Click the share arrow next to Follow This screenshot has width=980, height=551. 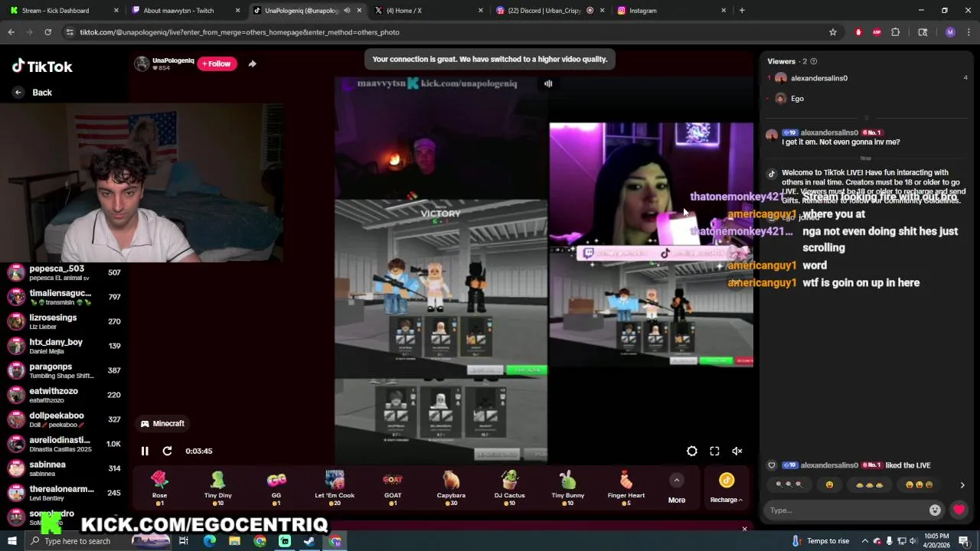click(252, 64)
